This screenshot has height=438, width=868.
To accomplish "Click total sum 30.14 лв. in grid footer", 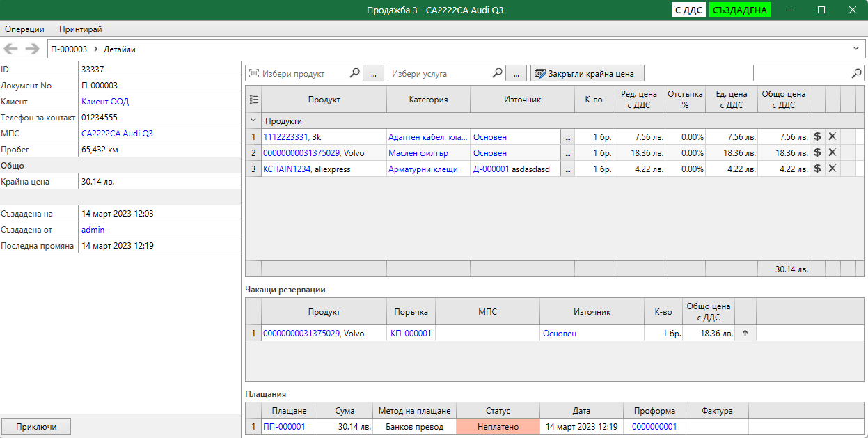I will tap(792, 269).
